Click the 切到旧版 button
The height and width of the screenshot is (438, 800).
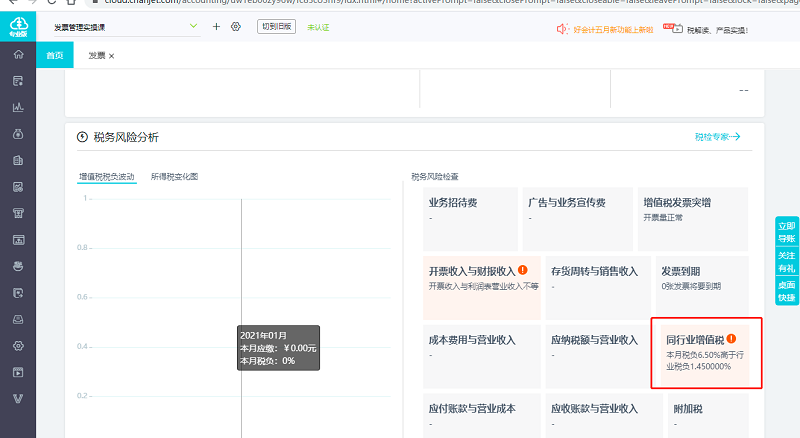click(277, 27)
